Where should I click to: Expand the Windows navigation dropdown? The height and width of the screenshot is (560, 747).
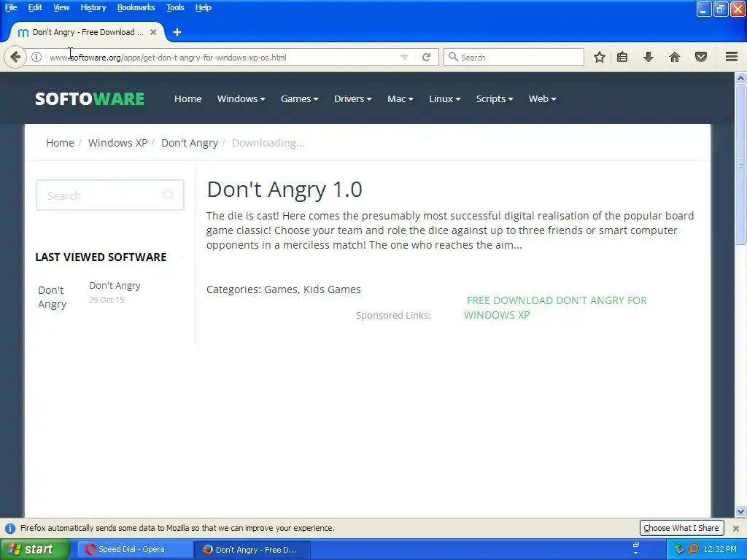(x=241, y=98)
